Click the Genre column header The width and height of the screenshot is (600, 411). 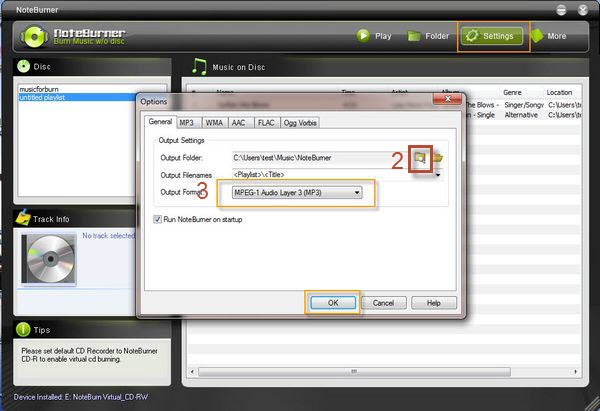pyautogui.click(x=512, y=92)
